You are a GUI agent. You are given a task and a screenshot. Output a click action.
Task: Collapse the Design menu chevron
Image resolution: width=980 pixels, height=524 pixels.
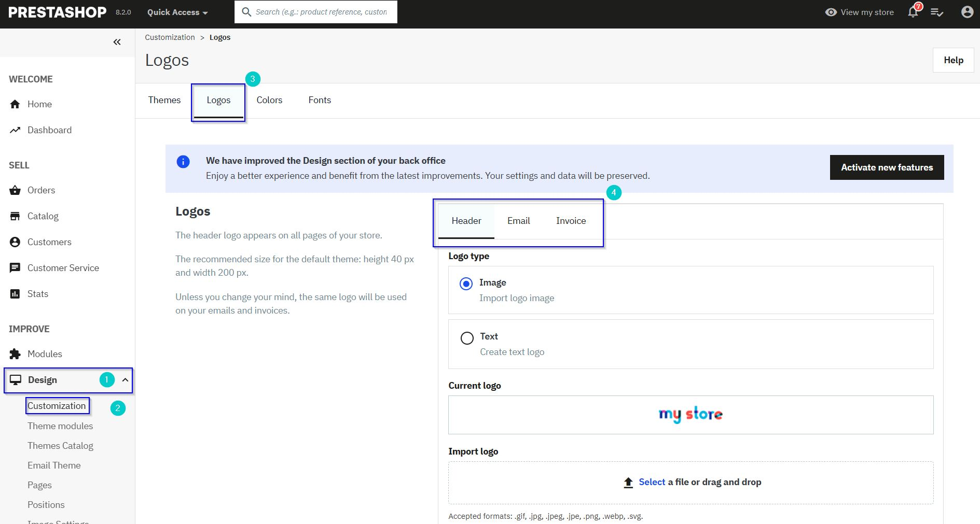[x=125, y=380]
